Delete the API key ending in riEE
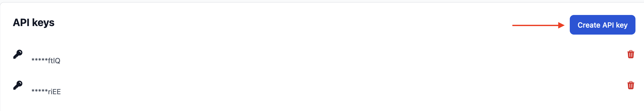The height and width of the screenshot is (111, 644). coord(631,85)
